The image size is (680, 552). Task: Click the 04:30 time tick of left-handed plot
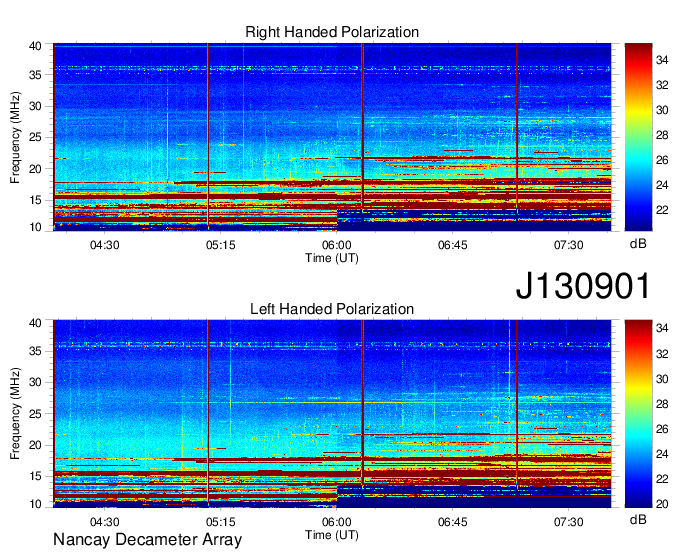click(105, 522)
